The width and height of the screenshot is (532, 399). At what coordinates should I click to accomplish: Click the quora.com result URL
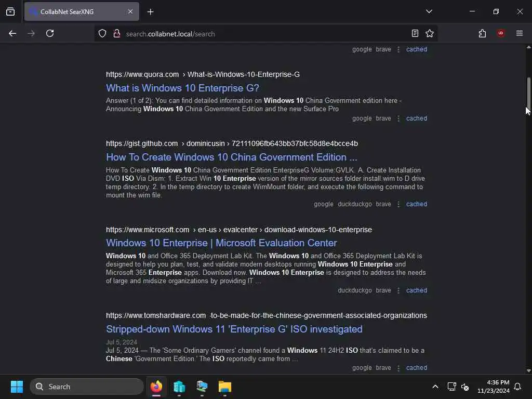(x=203, y=74)
